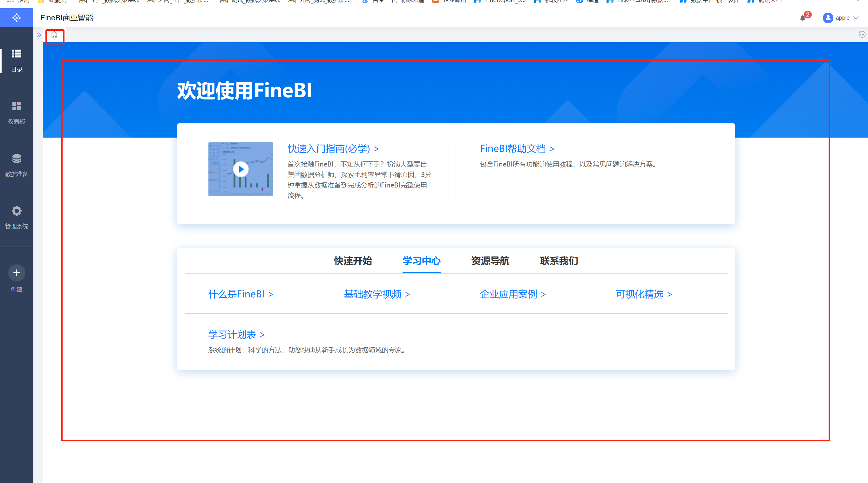Switch to the 快速开始 tab
The image size is (868, 483).
click(x=353, y=261)
